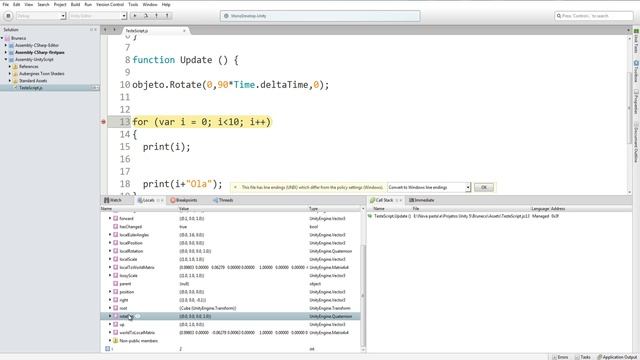
Task: Expand the Assembly-CSharp-firstpass project
Action: (x=6, y=52)
